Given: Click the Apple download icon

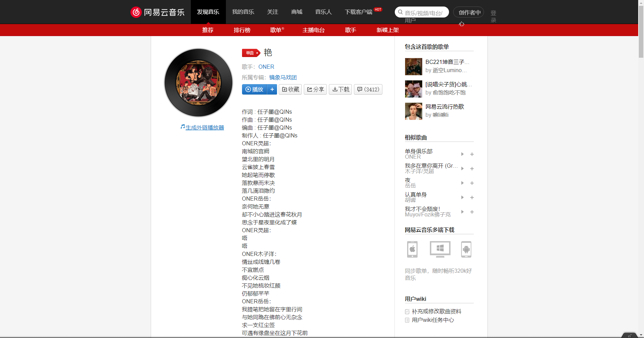Looking at the screenshot, I should click(412, 249).
